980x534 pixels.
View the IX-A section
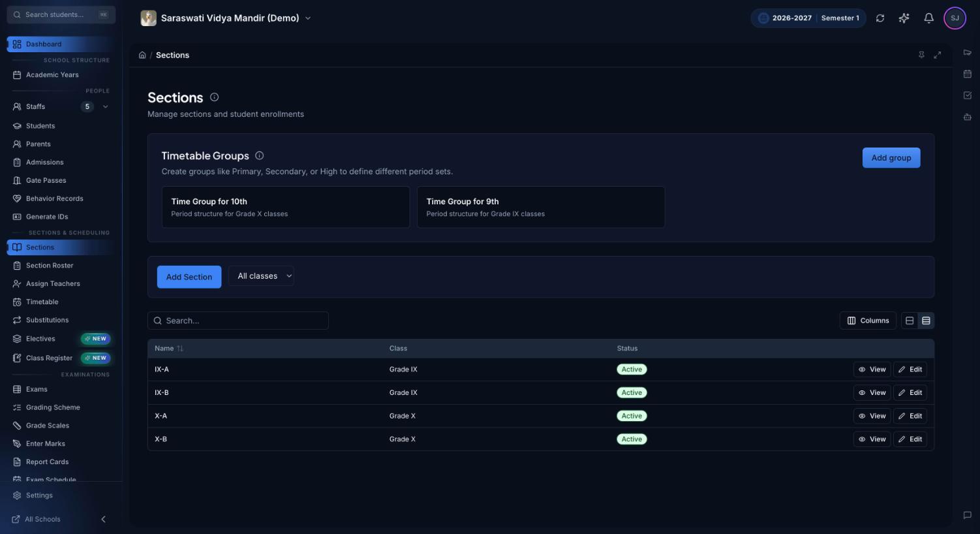coord(872,369)
